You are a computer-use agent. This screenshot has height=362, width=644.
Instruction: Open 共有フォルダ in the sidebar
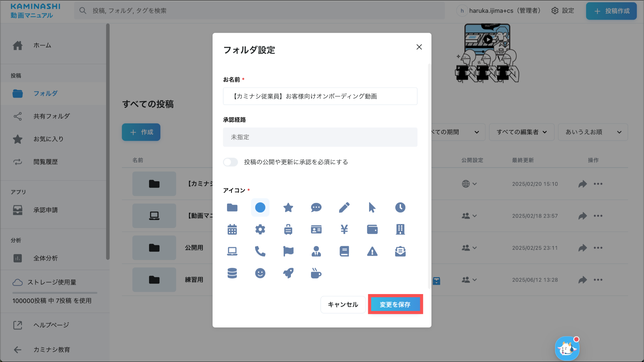[52, 116]
